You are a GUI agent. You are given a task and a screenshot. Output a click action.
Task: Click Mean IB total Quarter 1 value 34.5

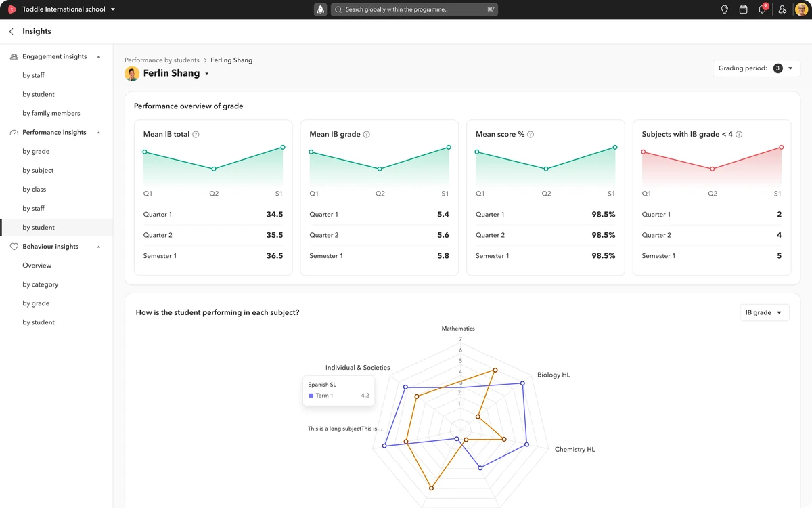275,215
